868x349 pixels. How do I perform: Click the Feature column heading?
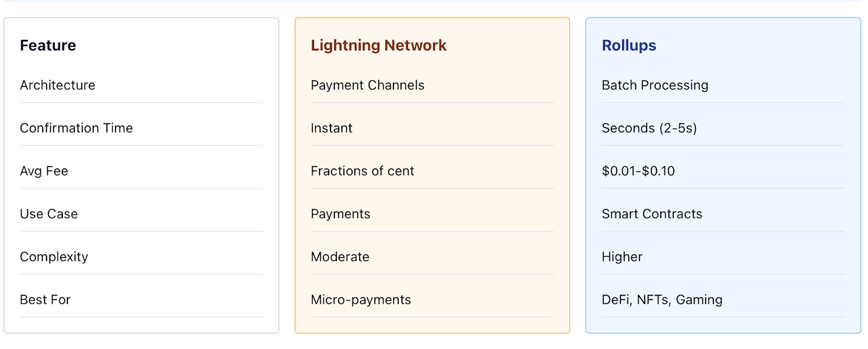48,46
